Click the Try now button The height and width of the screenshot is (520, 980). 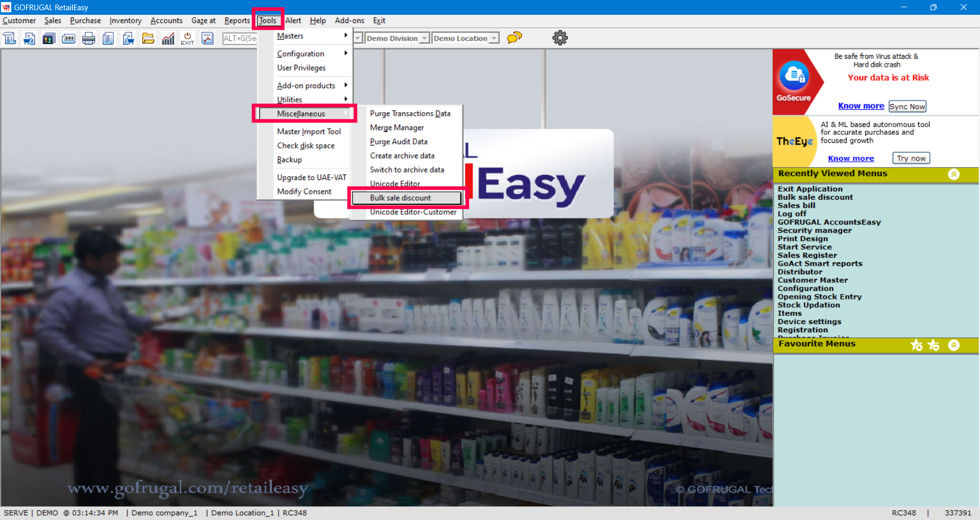911,158
